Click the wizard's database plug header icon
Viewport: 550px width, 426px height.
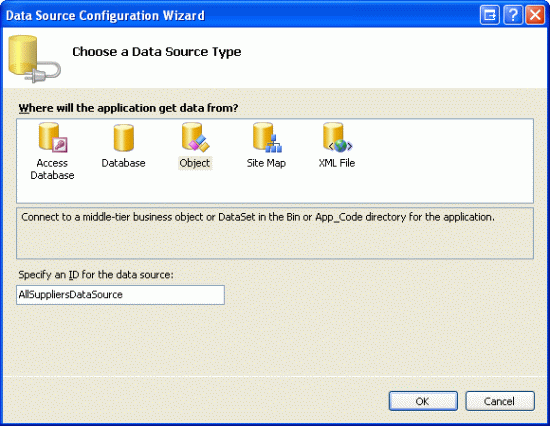tap(34, 59)
